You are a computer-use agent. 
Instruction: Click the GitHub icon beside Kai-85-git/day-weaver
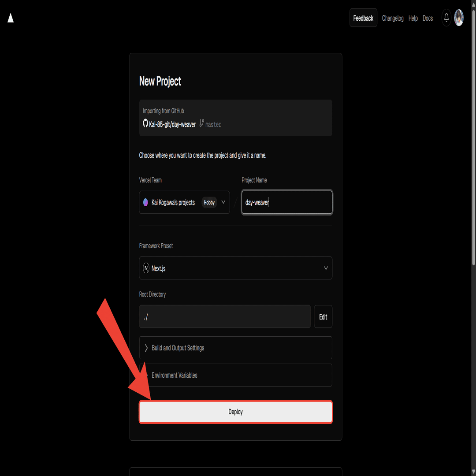(145, 123)
